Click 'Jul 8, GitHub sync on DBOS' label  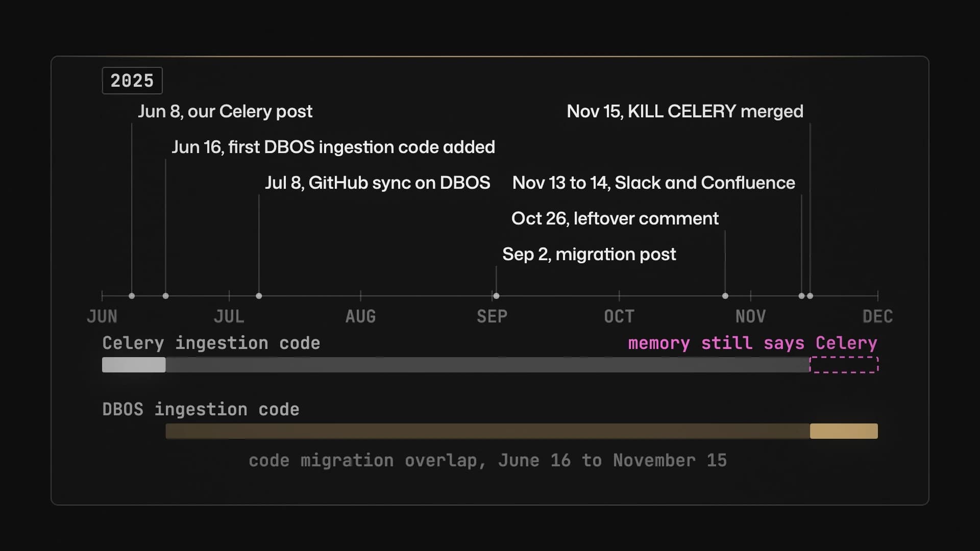coord(378,183)
